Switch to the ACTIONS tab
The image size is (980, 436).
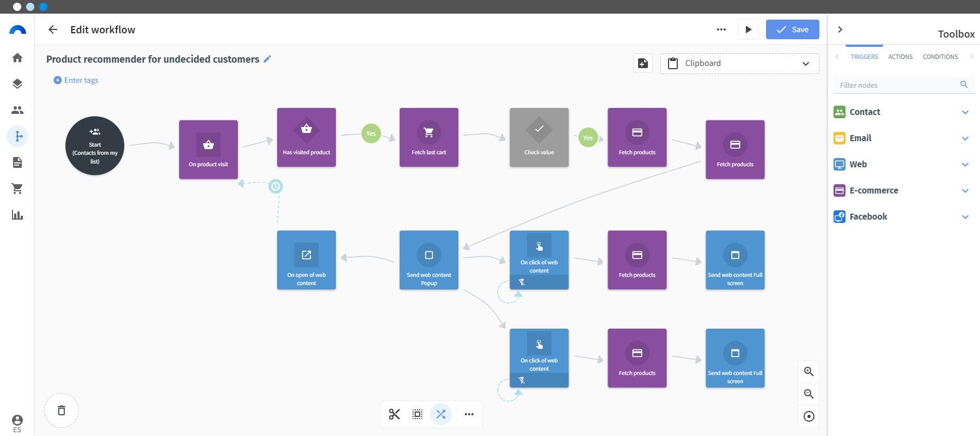click(901, 57)
